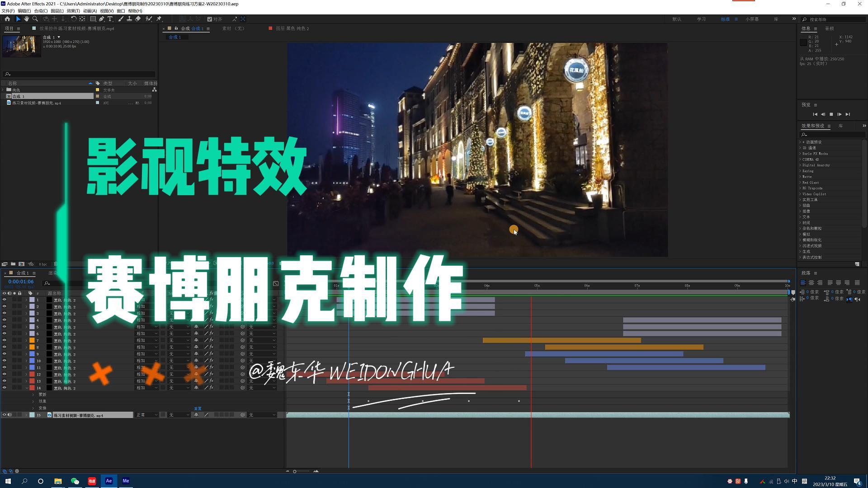Open After Effects from the Windows taskbar

108,481
